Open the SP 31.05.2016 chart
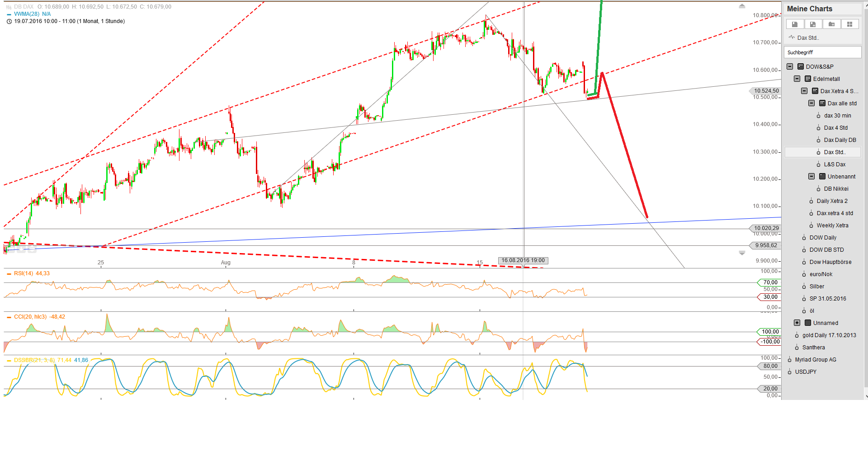 point(828,299)
